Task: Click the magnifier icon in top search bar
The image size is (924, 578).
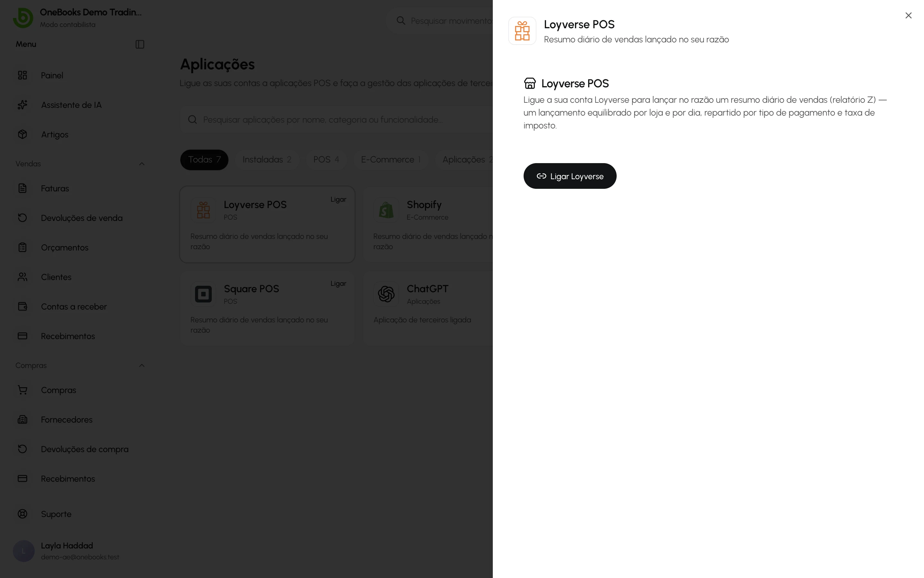Action: [400, 21]
